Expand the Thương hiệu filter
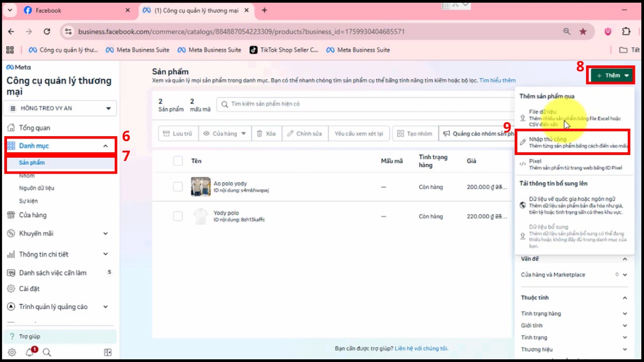The height and width of the screenshot is (362, 644). tap(625, 350)
